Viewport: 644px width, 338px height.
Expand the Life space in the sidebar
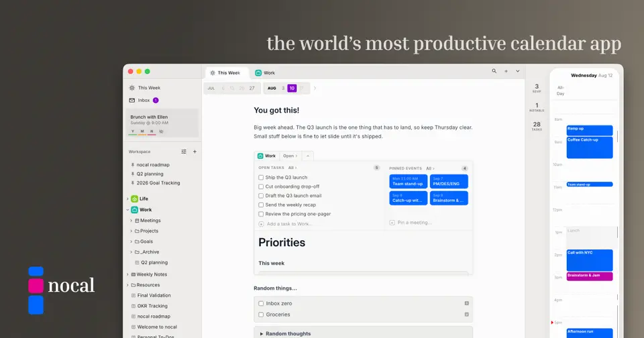coord(127,199)
